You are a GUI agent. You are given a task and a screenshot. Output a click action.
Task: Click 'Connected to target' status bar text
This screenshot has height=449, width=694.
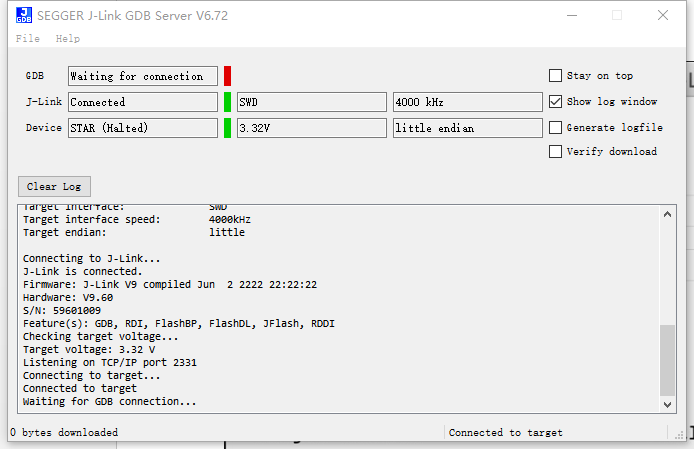[x=505, y=433]
